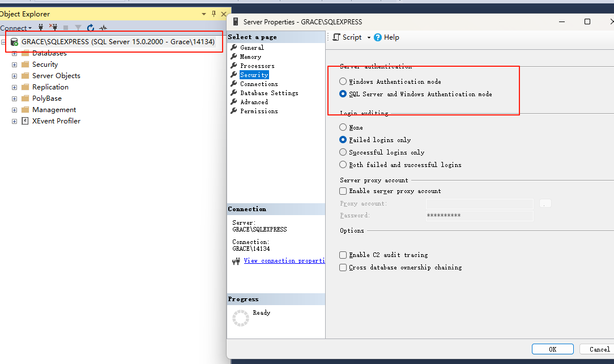Click the Proxy account text field

coord(479,204)
